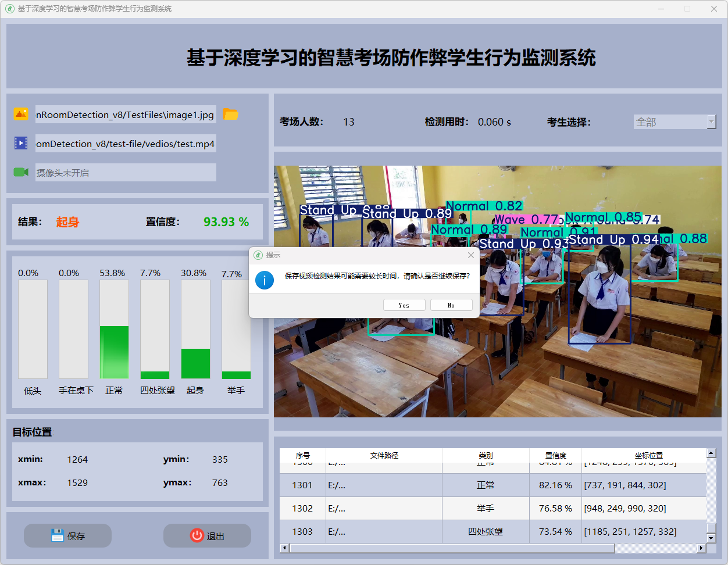
Task: Click the horizontal scrollbar right arrow
Action: click(x=702, y=548)
